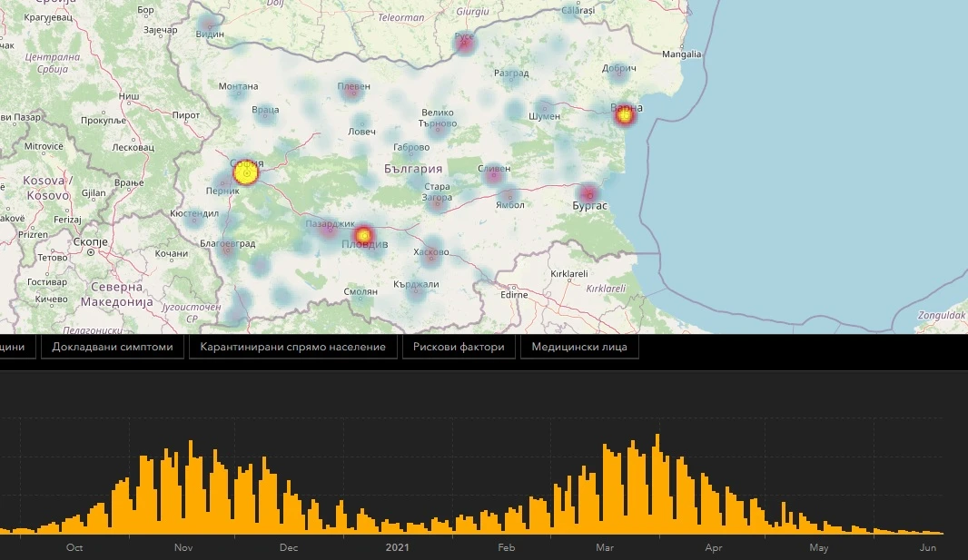Click the 2021 year label on timeline
The image size is (968, 560).
click(x=398, y=547)
